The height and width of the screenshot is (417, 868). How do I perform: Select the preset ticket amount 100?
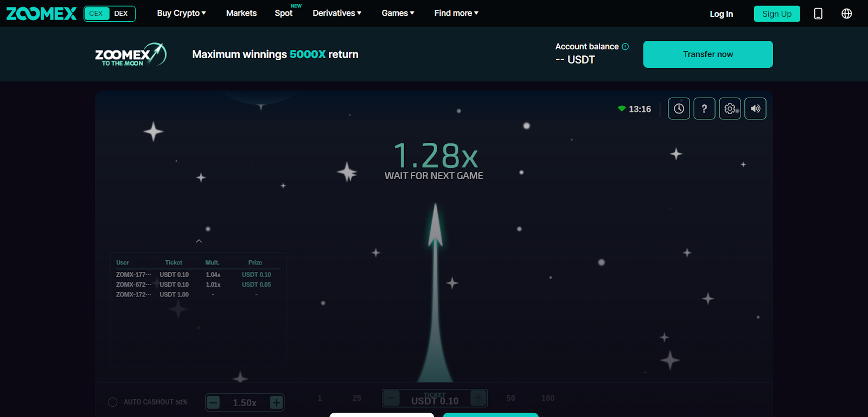tap(548, 398)
